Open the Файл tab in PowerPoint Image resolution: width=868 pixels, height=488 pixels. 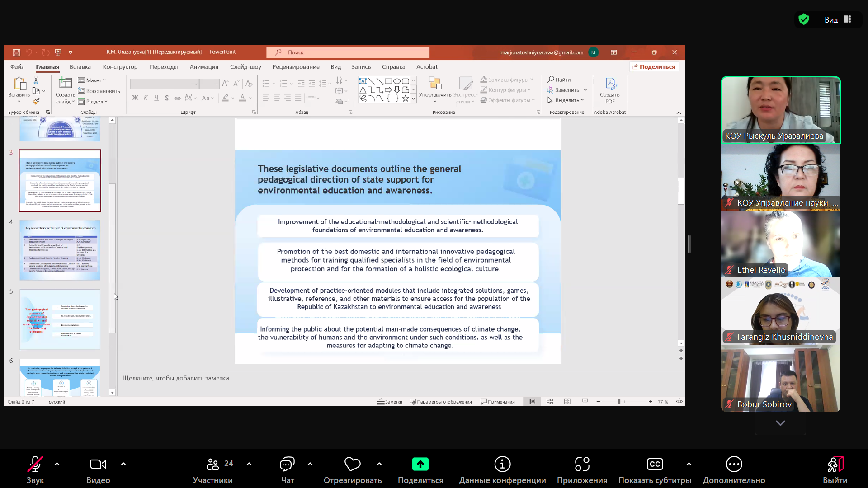point(17,67)
